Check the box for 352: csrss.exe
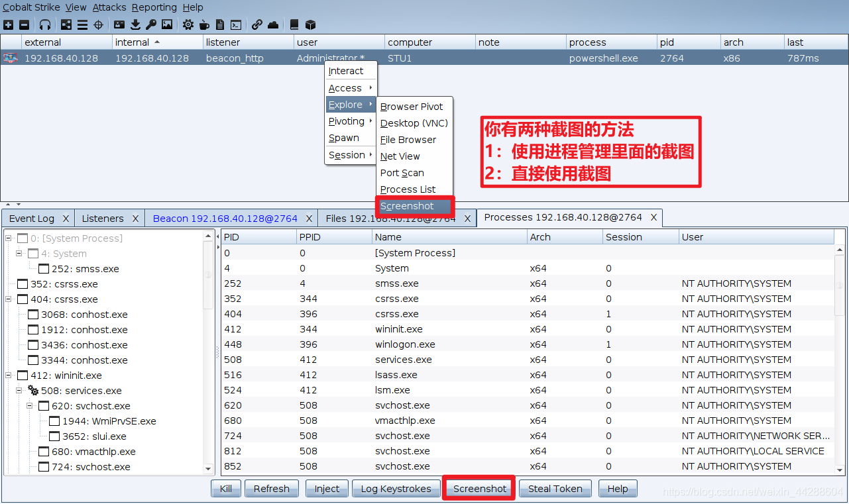The width and height of the screenshot is (849, 504). pos(23,284)
